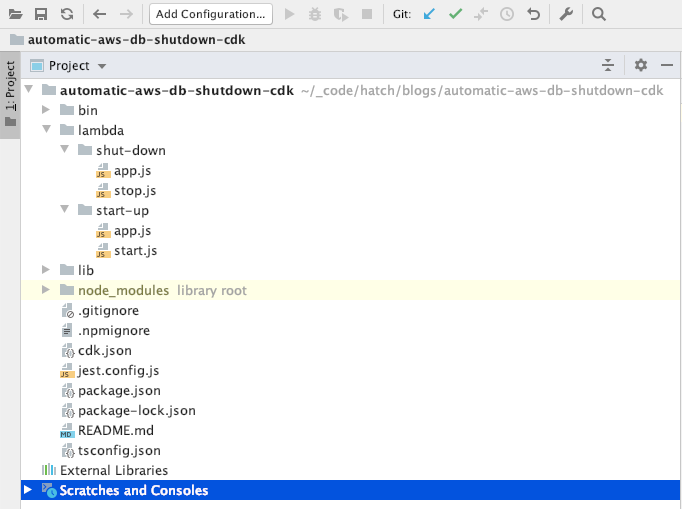Select the lambda folder
The width and height of the screenshot is (682, 509).
(350, 131)
